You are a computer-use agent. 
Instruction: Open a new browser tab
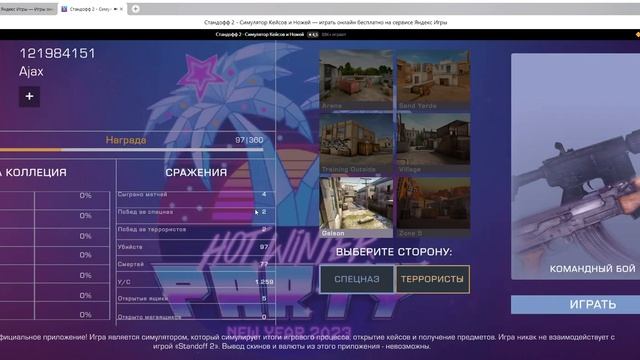coord(135,9)
